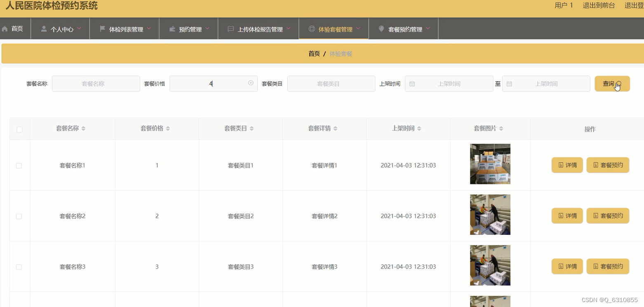This screenshot has height=307, width=644.
Task: Open 详情 for 套餐名称3
Action: (567, 267)
